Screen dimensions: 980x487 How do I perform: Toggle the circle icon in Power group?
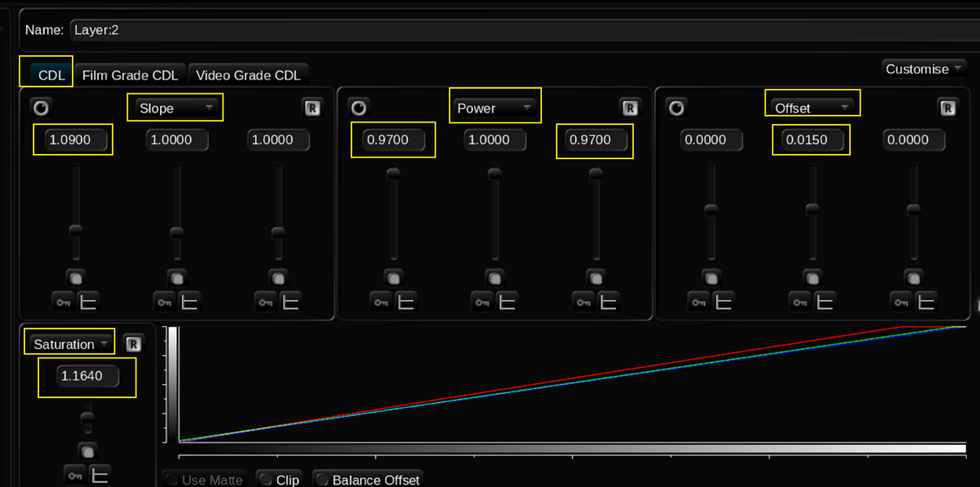pyautogui.click(x=358, y=108)
